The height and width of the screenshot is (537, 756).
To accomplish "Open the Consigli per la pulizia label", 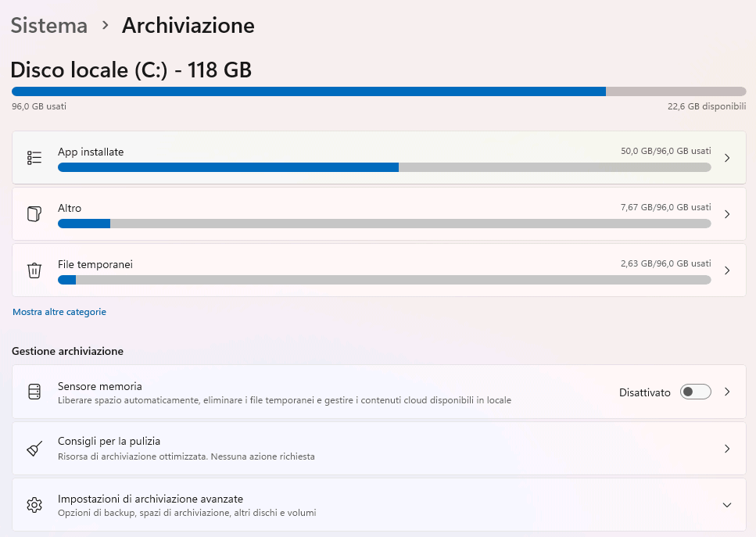I will [109, 442].
